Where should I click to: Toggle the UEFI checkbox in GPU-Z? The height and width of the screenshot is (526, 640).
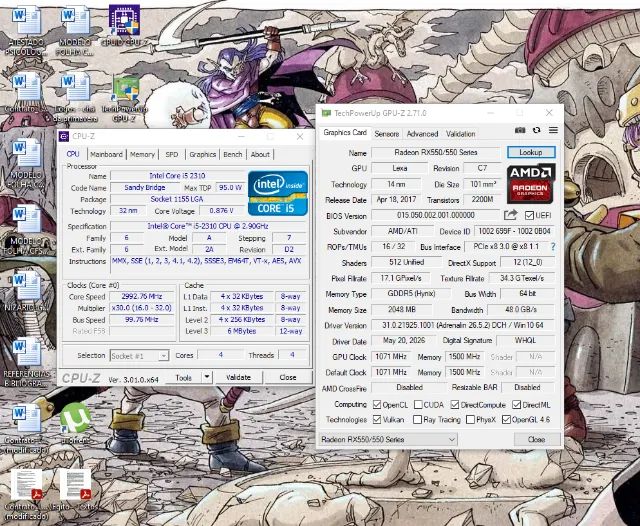529,215
